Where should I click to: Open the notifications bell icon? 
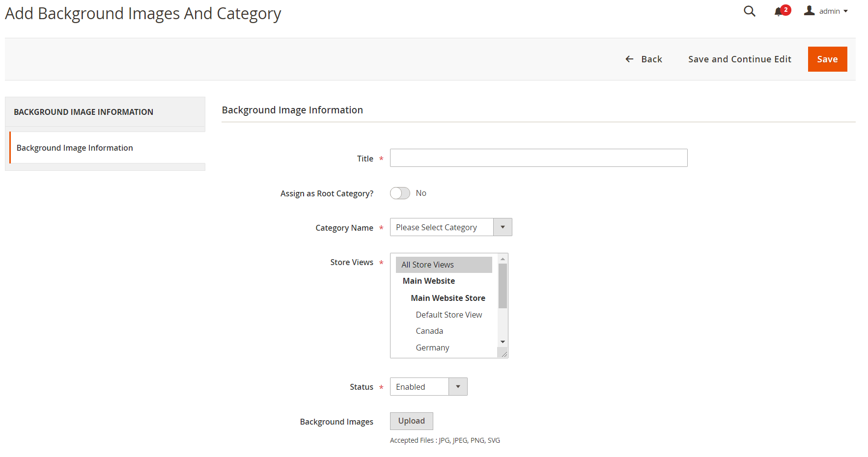tap(779, 12)
